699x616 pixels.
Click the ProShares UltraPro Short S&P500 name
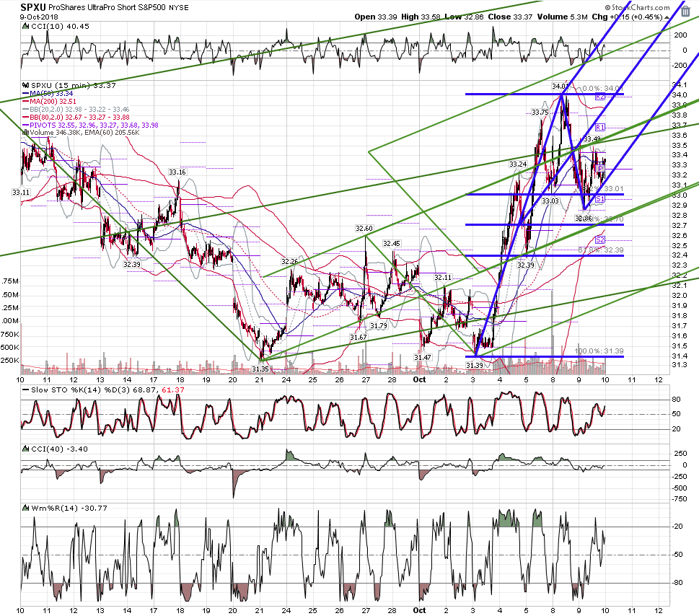coord(107,8)
